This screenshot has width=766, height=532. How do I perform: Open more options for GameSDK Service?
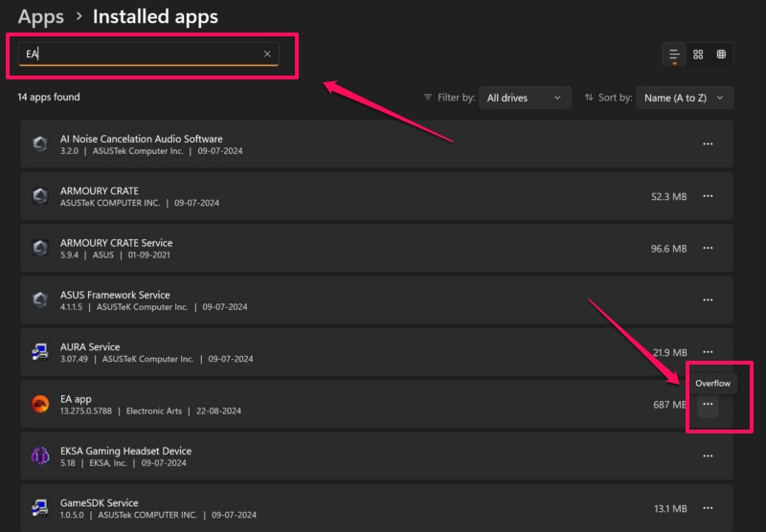tap(708, 508)
